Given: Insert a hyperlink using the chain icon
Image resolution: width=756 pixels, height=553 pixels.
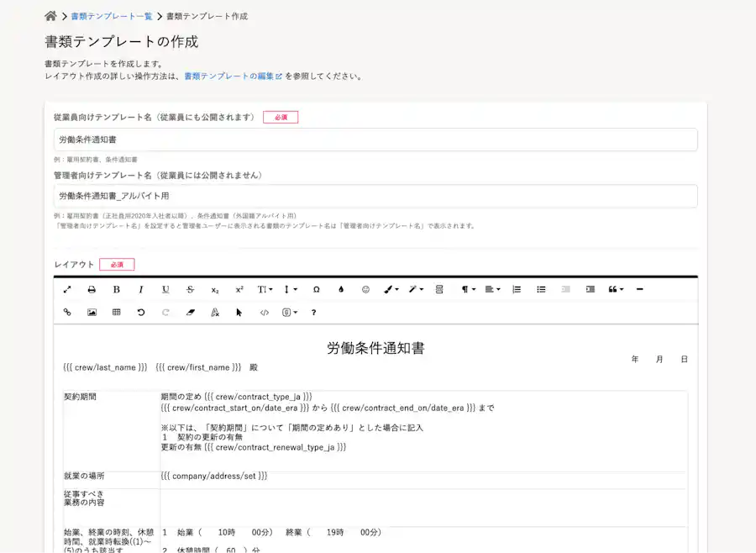Looking at the screenshot, I should point(67,312).
